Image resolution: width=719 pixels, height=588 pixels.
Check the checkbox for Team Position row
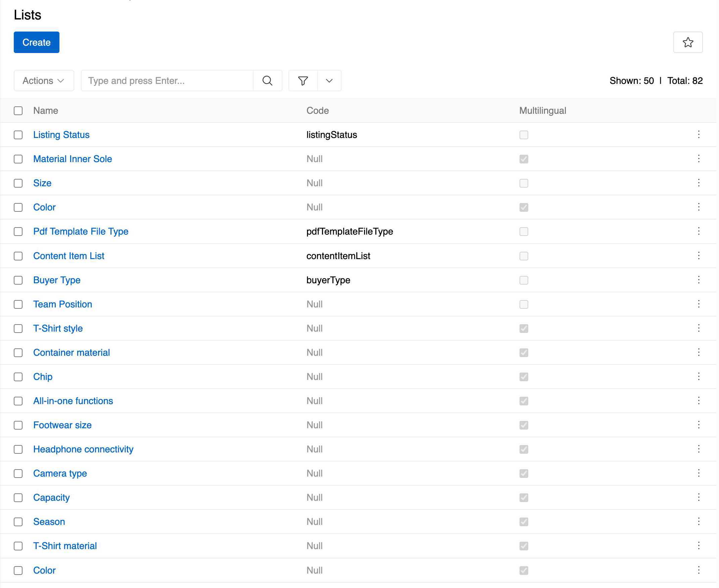coord(18,304)
